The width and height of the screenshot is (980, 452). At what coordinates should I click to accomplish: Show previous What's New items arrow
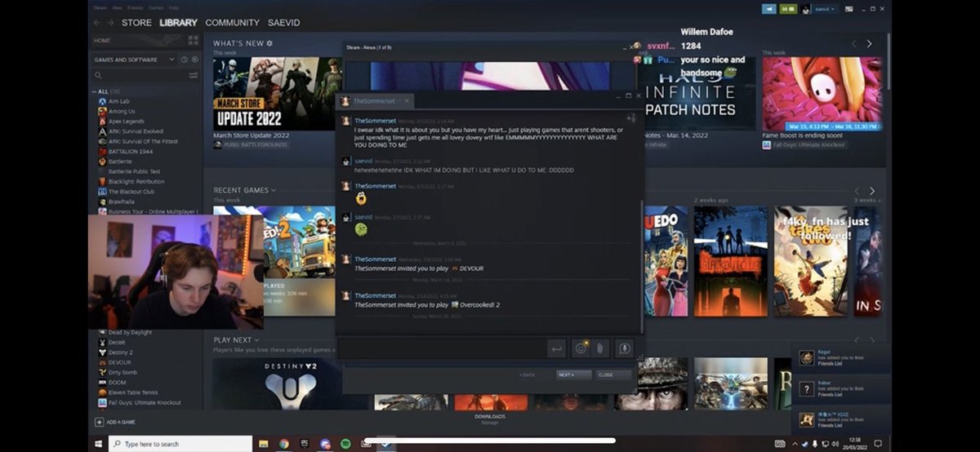855,43
